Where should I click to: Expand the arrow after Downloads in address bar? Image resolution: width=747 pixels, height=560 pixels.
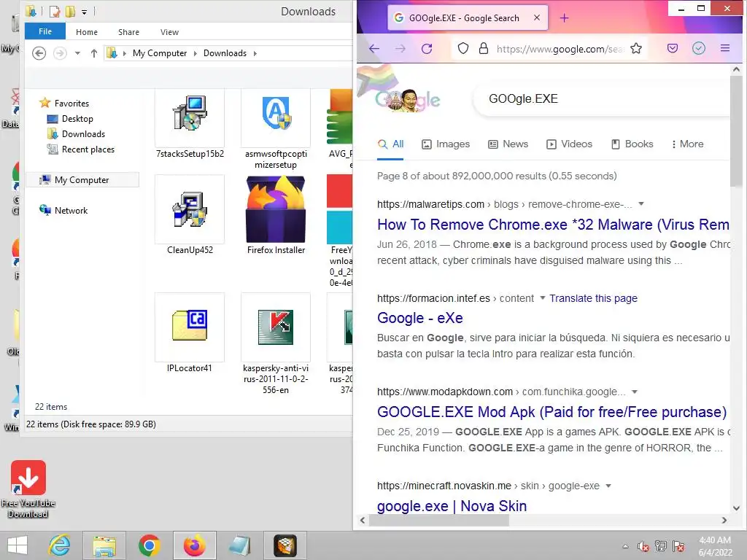(x=255, y=53)
